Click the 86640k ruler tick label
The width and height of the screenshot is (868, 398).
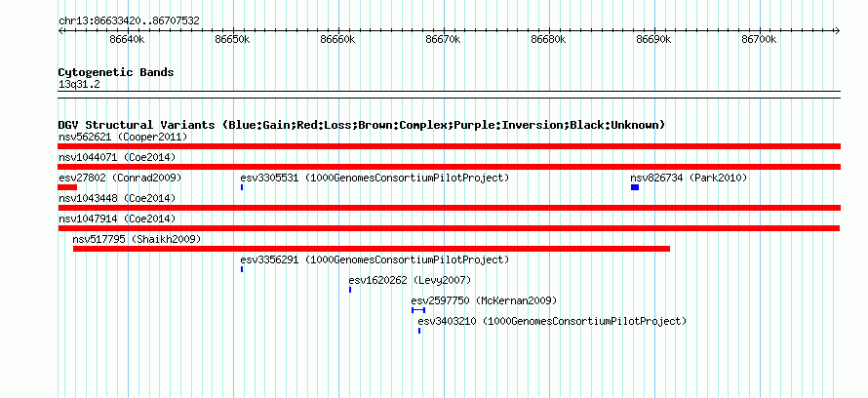(x=128, y=40)
